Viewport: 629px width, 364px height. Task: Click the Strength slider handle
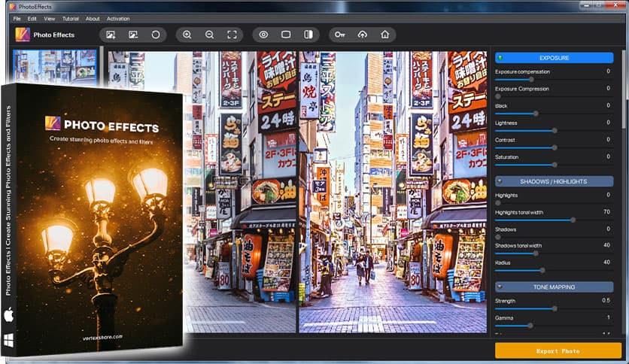(555, 308)
